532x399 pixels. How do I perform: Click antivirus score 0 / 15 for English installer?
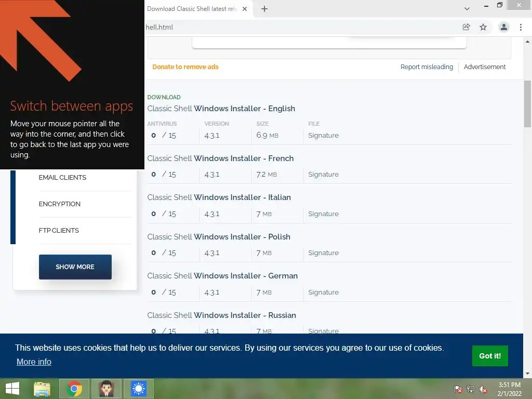[164, 136]
